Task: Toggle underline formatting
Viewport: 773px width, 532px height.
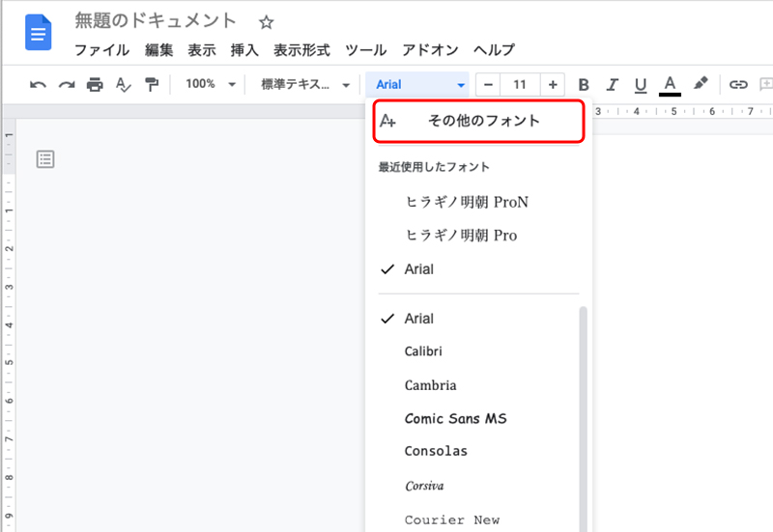Action: 641,85
